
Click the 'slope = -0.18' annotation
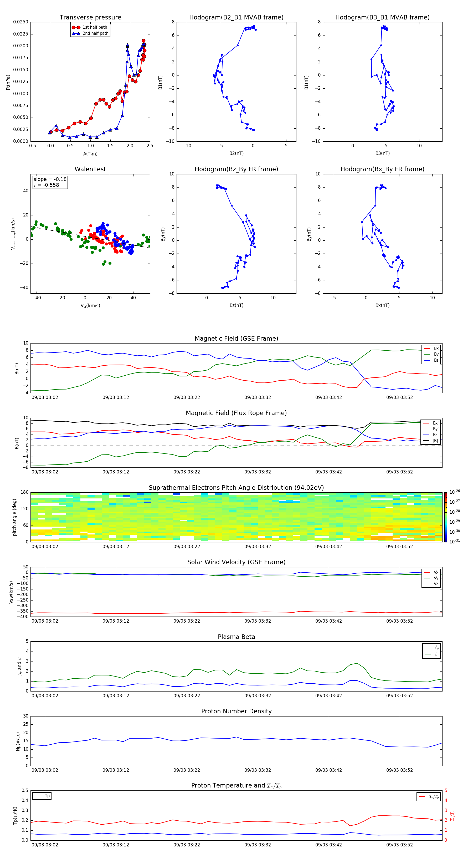pyautogui.click(x=50, y=179)
